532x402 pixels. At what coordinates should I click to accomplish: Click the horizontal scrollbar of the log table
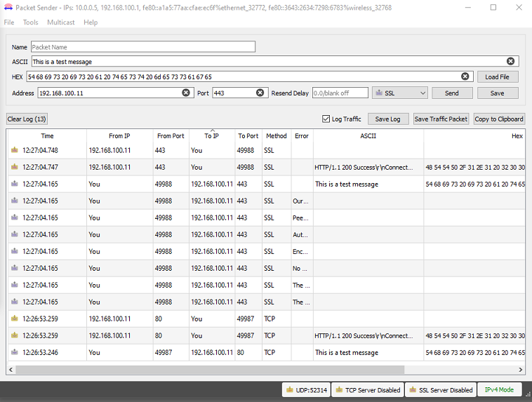pyautogui.click(x=210, y=370)
